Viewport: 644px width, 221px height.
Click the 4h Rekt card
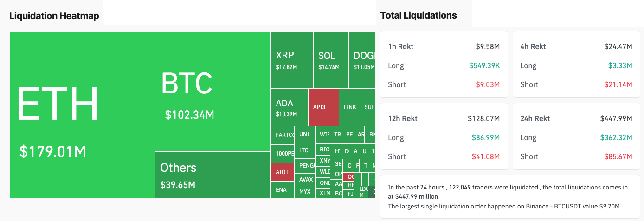tap(576, 65)
